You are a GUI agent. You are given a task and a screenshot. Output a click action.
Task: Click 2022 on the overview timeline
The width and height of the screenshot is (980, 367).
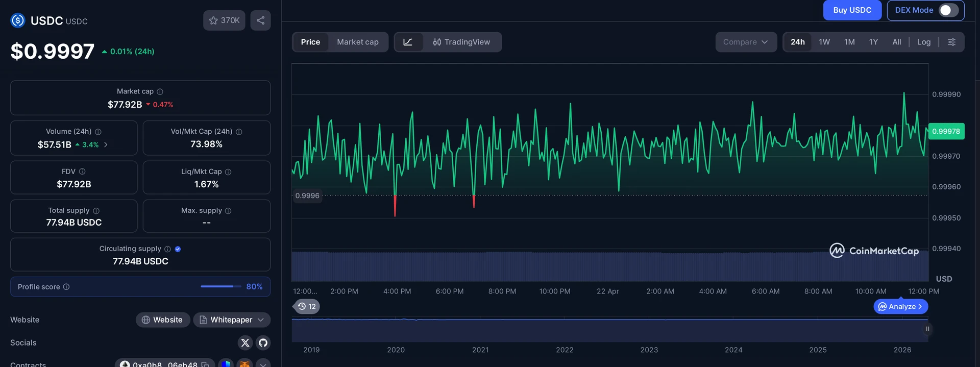pos(565,350)
